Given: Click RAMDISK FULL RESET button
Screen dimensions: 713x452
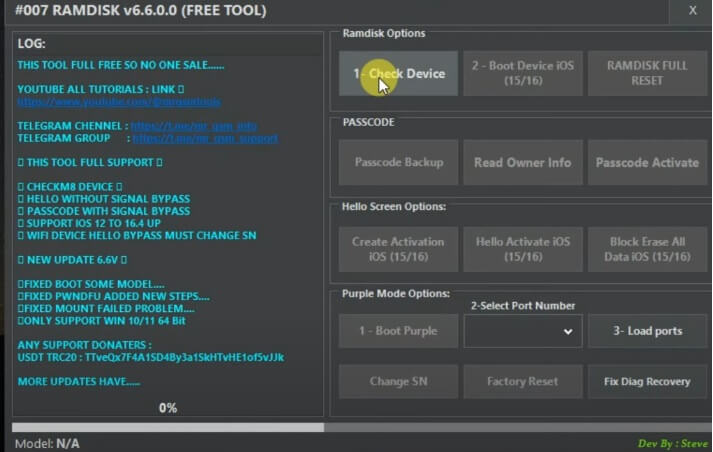Looking at the screenshot, I should 647,74.
